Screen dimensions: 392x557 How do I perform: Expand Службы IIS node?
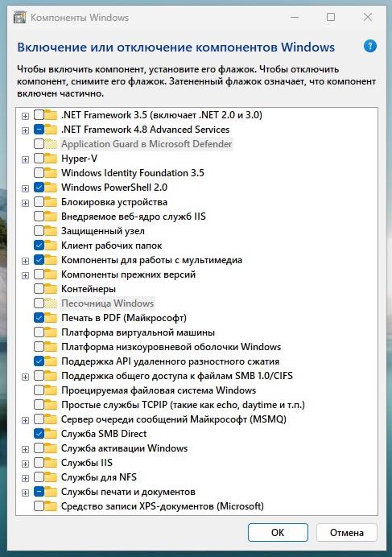(25, 464)
